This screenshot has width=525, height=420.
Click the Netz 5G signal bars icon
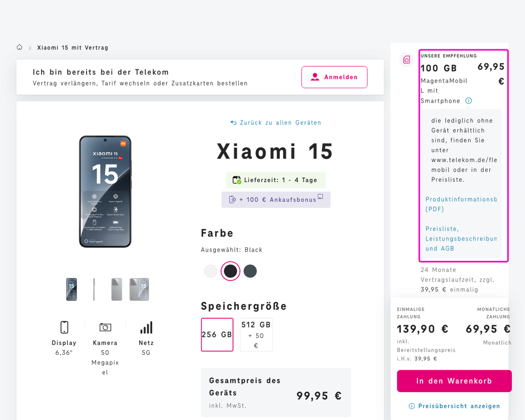(146, 327)
